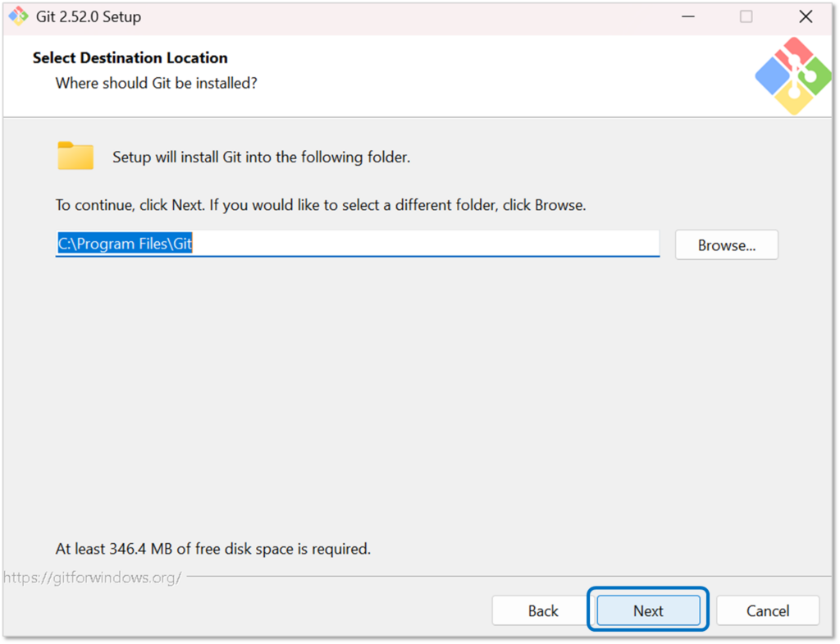
Task: Click the highlighted C:\Program Files\Git path text
Action: 124,244
